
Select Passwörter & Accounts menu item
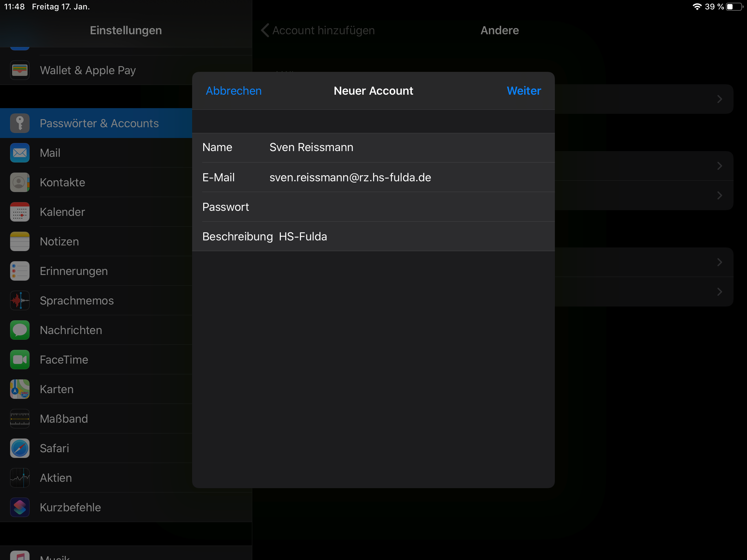(x=99, y=123)
